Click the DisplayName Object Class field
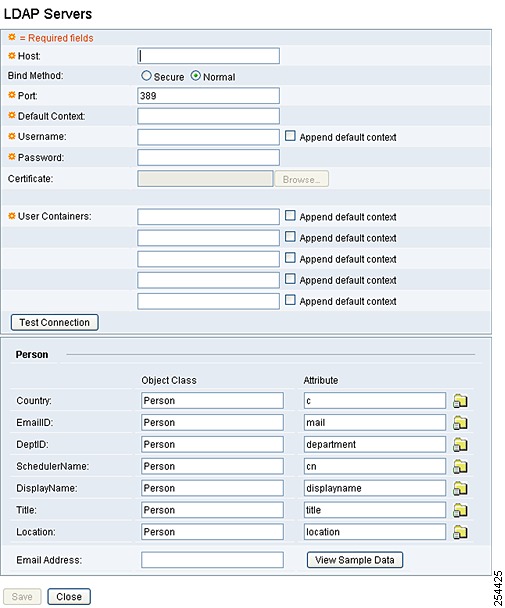This screenshot has height=608, width=505. pos(212,488)
